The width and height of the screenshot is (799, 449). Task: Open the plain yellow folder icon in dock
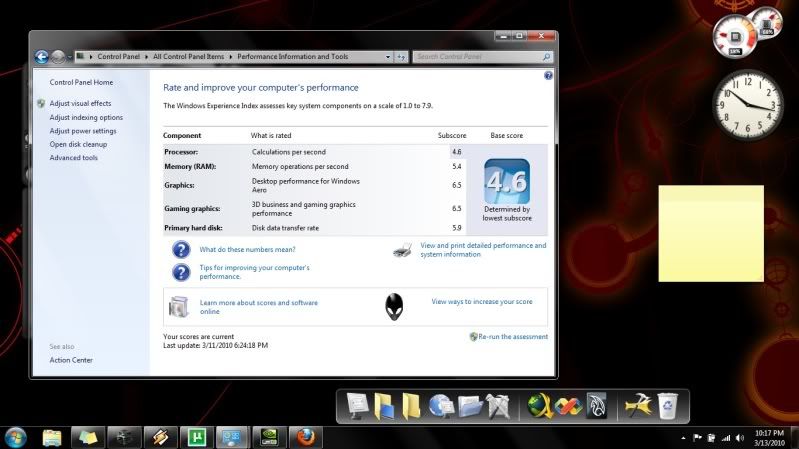point(411,406)
